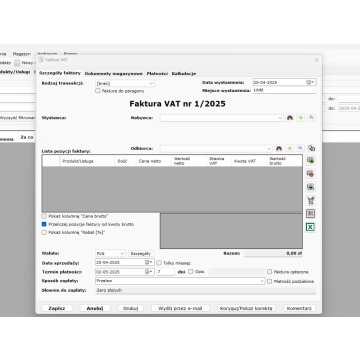Add new buyer with green plus beside Nabywca
The image size is (360, 360).
click(301, 118)
